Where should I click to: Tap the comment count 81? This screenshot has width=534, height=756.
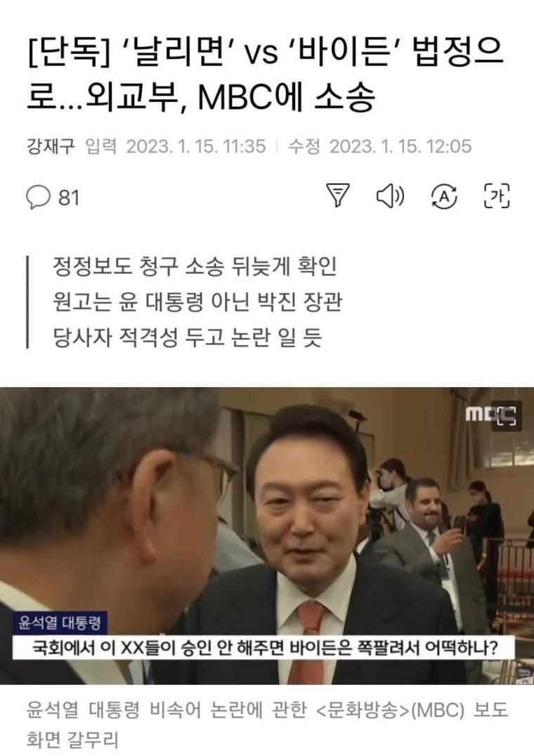click(68, 197)
